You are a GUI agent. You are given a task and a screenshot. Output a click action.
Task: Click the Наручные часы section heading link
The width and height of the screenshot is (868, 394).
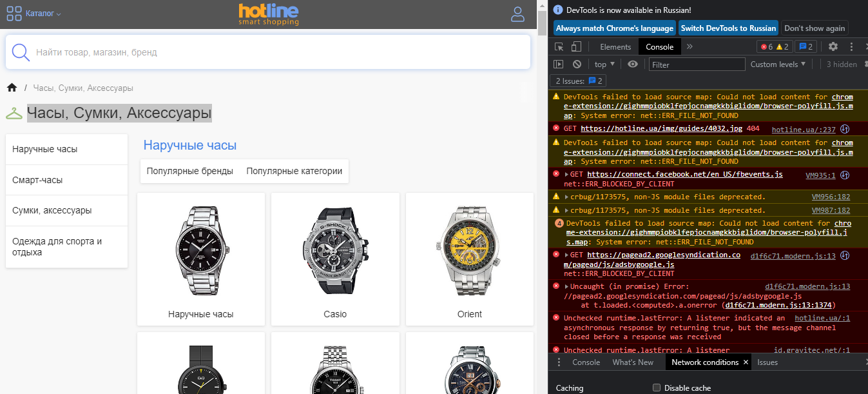(190, 145)
